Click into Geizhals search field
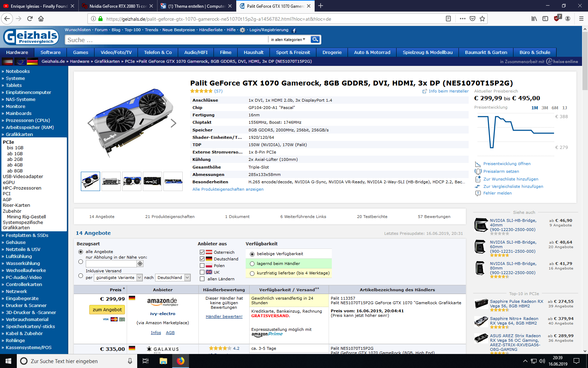588x368 pixels. 167,40
